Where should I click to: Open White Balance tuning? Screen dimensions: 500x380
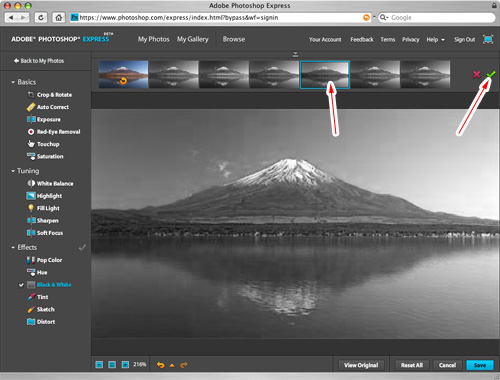point(50,183)
